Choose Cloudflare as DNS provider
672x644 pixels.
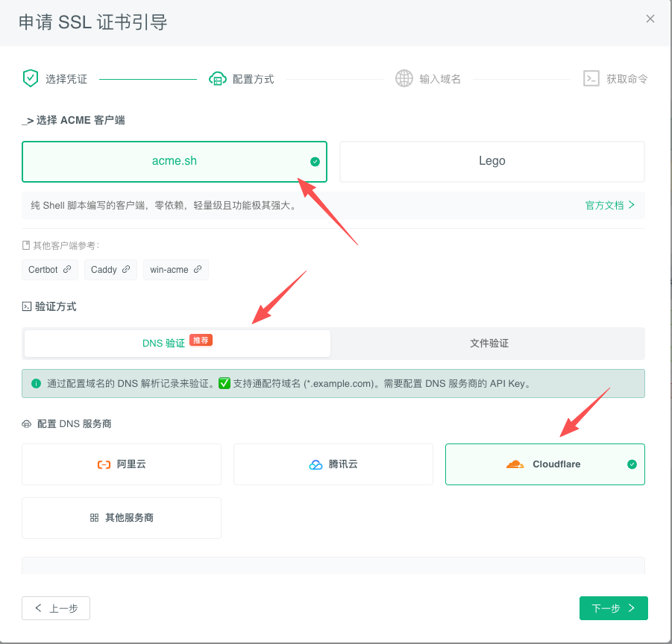tap(545, 464)
